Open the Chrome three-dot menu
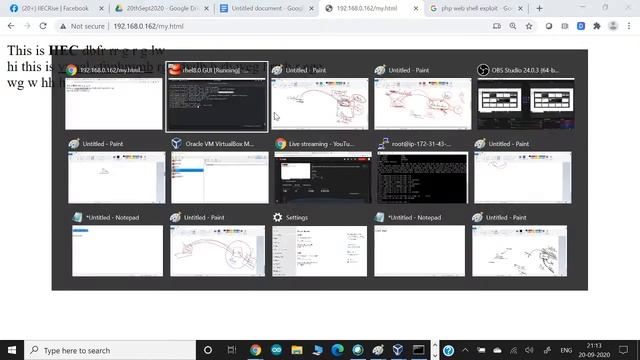Screen dimensions: 640x360 tap(629, 26)
